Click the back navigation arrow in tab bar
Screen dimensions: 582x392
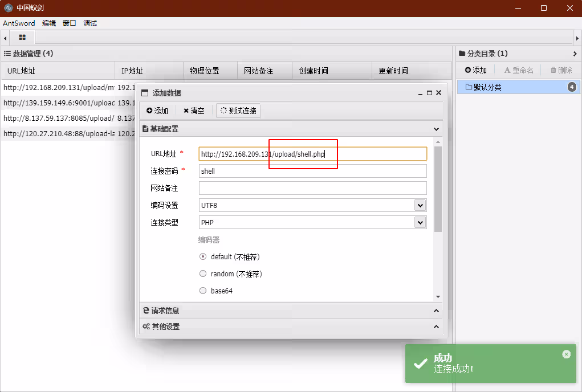(5, 36)
